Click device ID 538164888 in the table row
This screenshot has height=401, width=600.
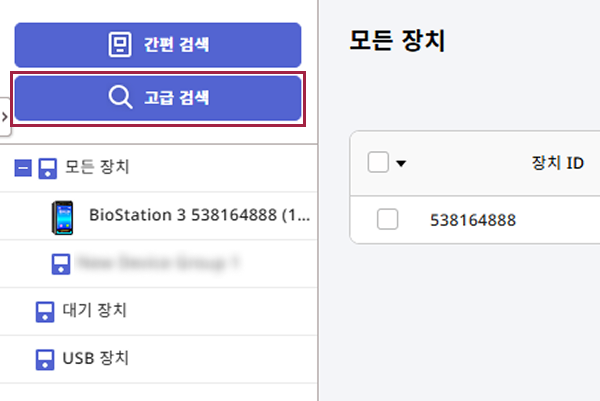(x=472, y=220)
